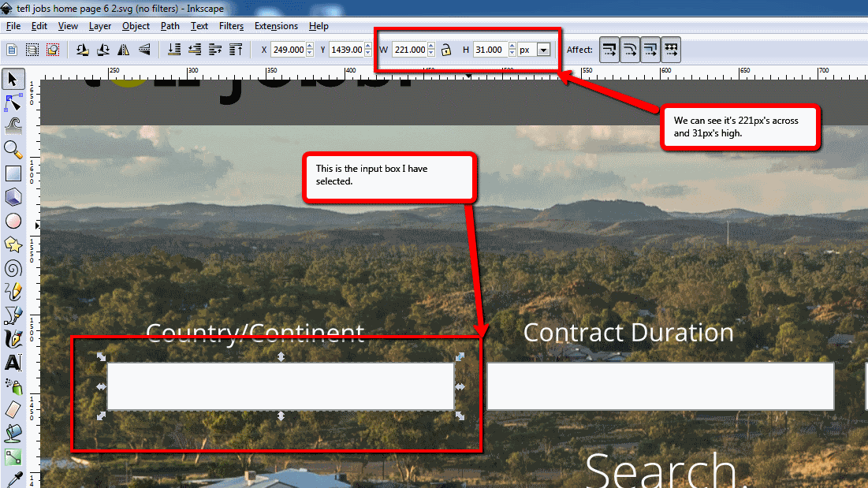Image resolution: width=868 pixels, height=488 pixels.
Task: Rotate selection 90 degrees clockwise
Action: [103, 49]
